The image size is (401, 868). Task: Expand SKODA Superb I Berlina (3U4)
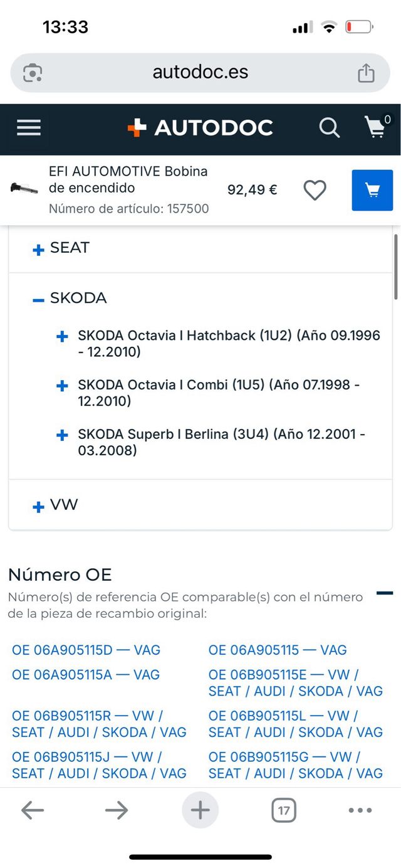[62, 435]
